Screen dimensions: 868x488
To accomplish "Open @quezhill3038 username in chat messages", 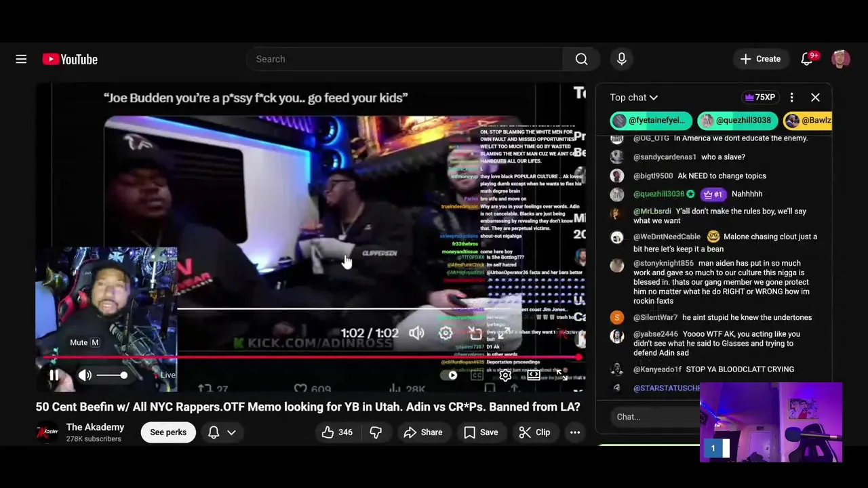I will (x=659, y=194).
